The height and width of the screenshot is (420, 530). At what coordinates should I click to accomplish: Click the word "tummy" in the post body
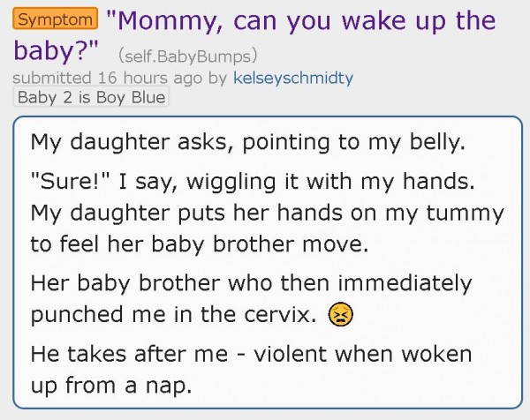[466, 214]
